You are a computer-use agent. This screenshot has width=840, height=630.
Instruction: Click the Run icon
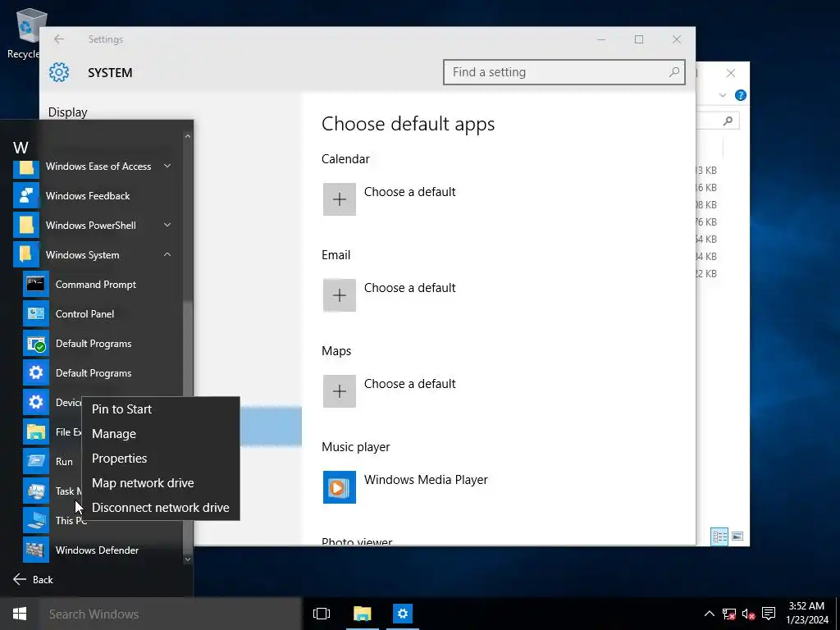(x=36, y=461)
